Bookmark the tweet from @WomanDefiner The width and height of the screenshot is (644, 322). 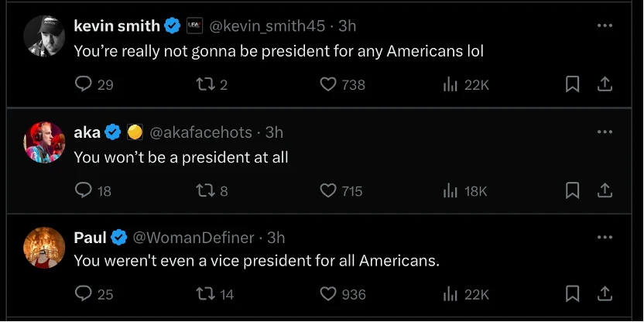coord(572,294)
